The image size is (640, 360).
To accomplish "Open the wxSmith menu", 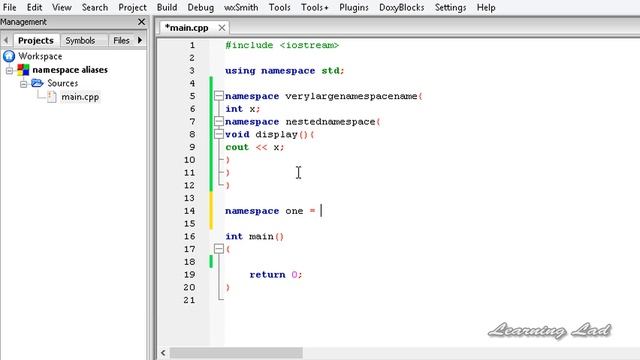I will [241, 7].
